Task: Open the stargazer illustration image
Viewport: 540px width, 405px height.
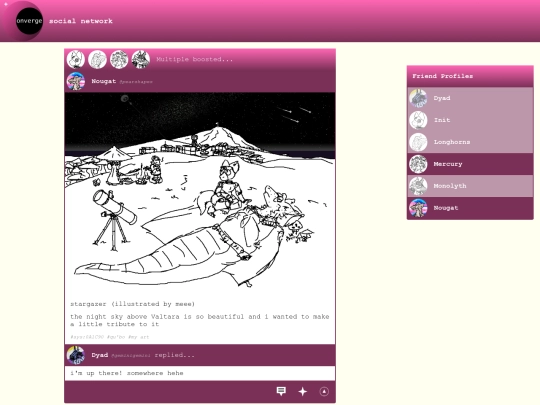Action: click(200, 194)
